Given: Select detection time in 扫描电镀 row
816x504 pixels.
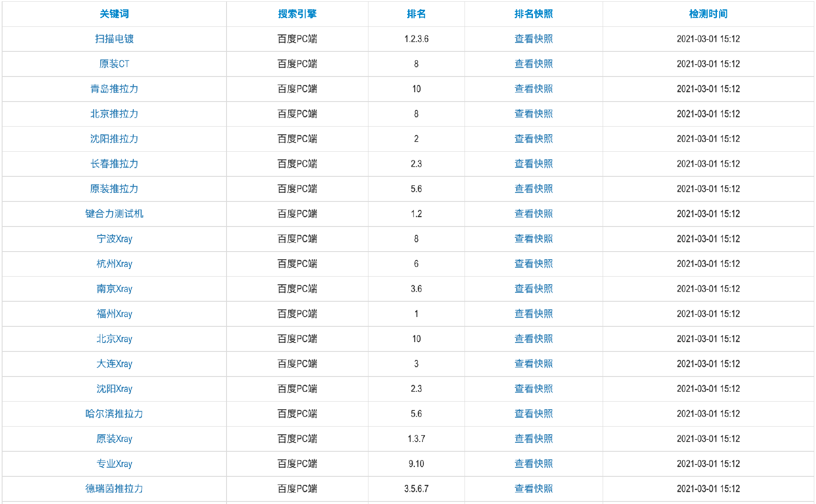Looking at the screenshot, I should pyautogui.click(x=708, y=39).
